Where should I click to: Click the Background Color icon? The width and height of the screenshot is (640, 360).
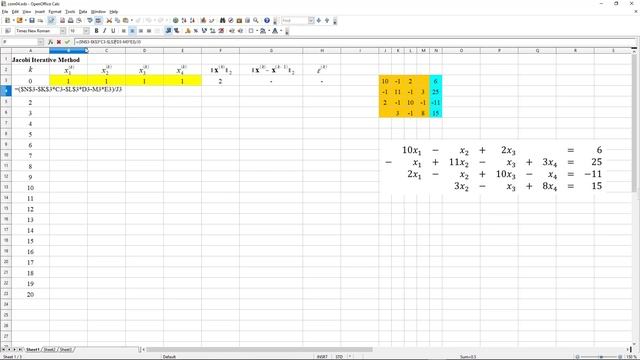pyautogui.click(x=263, y=31)
